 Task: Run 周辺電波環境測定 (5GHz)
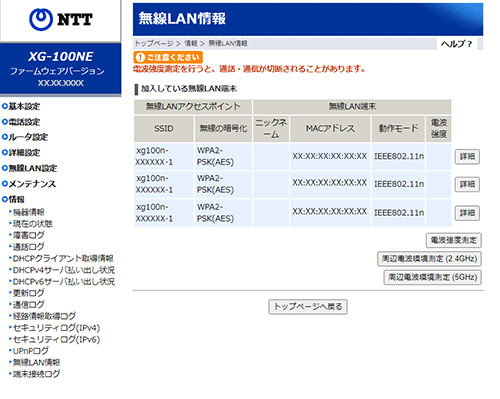(x=433, y=277)
